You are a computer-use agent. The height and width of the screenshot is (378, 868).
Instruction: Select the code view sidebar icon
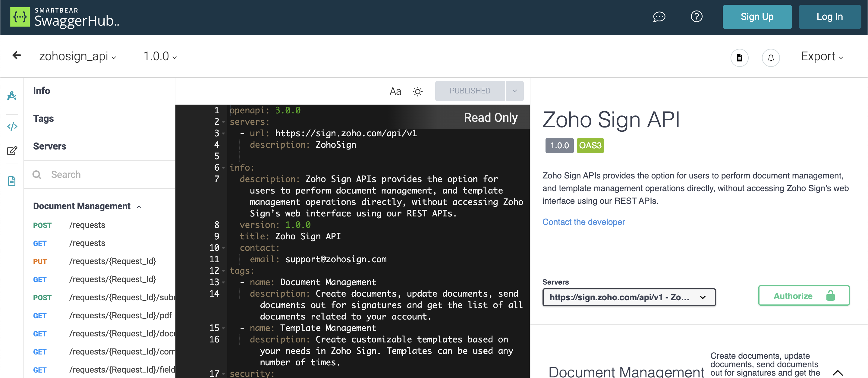[x=12, y=126]
